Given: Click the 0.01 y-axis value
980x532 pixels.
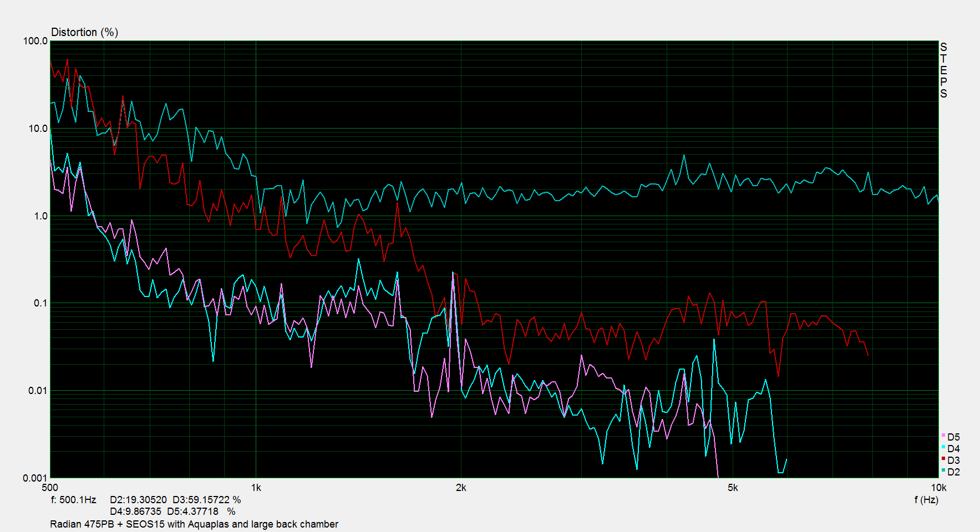Looking at the screenshot, I should [38, 391].
